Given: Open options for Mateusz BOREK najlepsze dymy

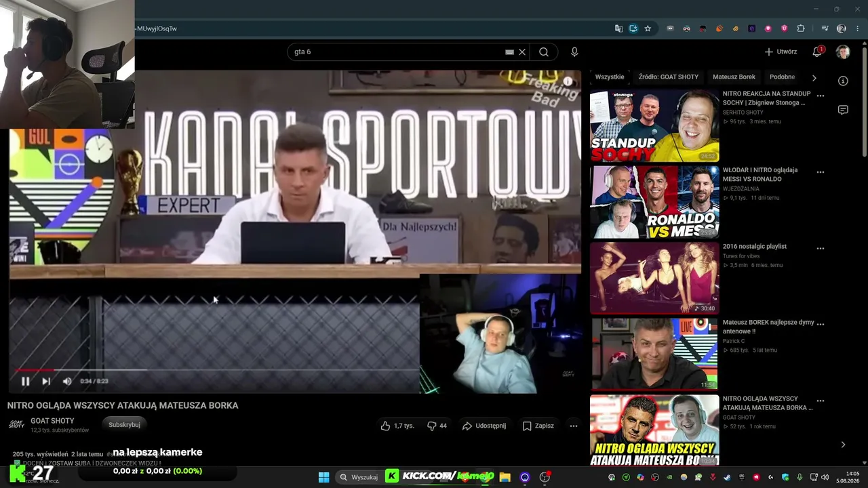Looking at the screenshot, I should point(821,325).
